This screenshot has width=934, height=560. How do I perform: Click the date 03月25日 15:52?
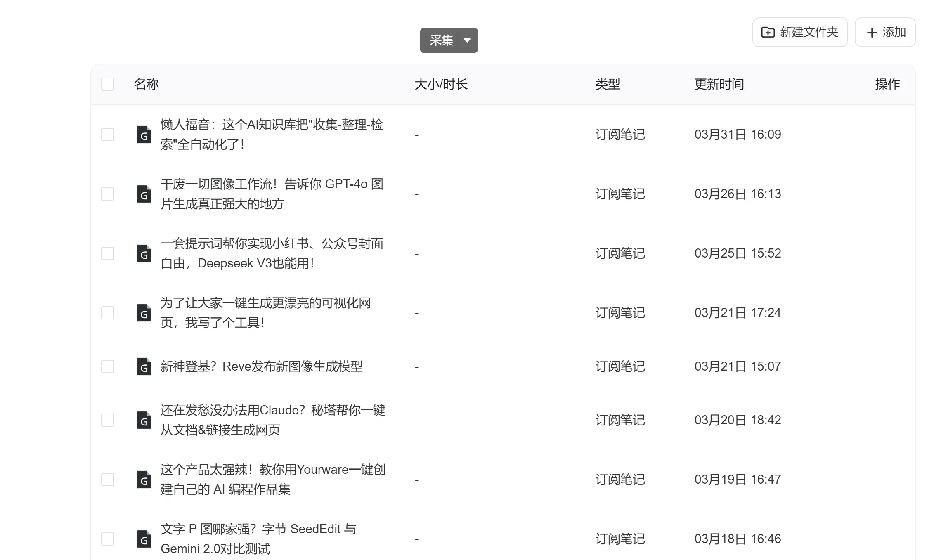738,253
